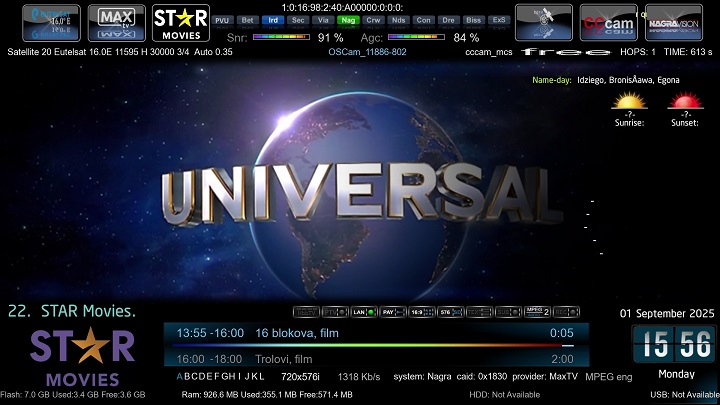Click the '16:00 -18:00' time range
Viewport: 720px width, 405px height.
pyautogui.click(x=209, y=359)
